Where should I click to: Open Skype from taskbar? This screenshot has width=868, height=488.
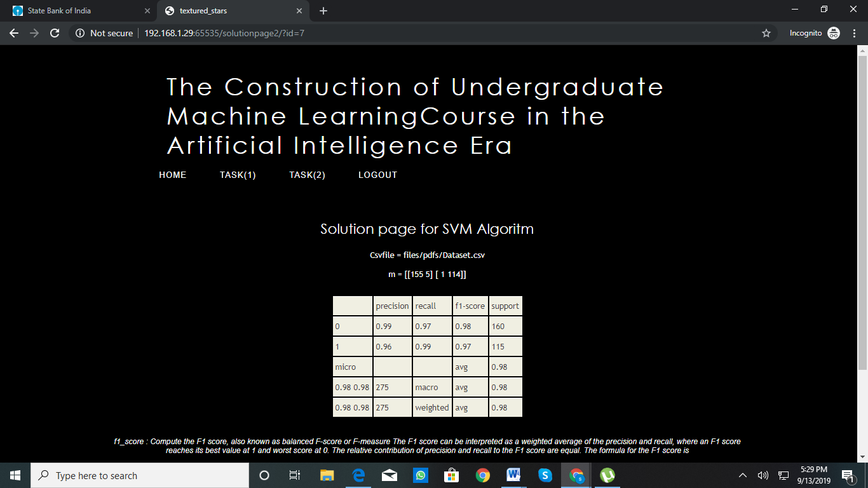pos(545,475)
